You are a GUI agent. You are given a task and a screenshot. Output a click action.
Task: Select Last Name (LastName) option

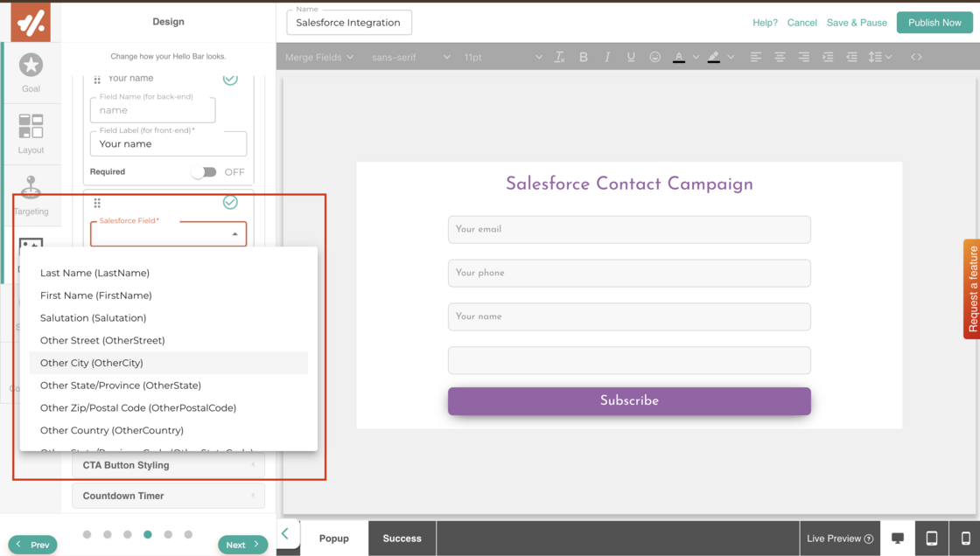(x=169, y=273)
